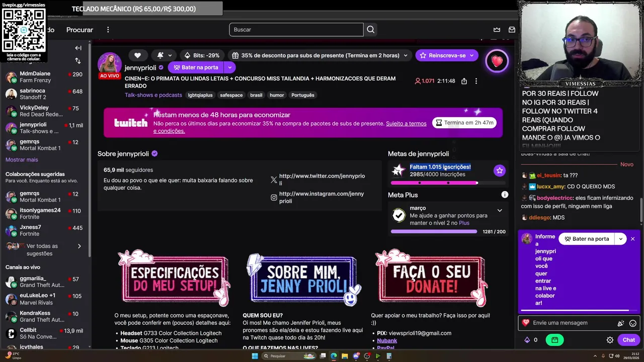
Task: Open the jennyprioli Instagram link
Action: pos(321,197)
